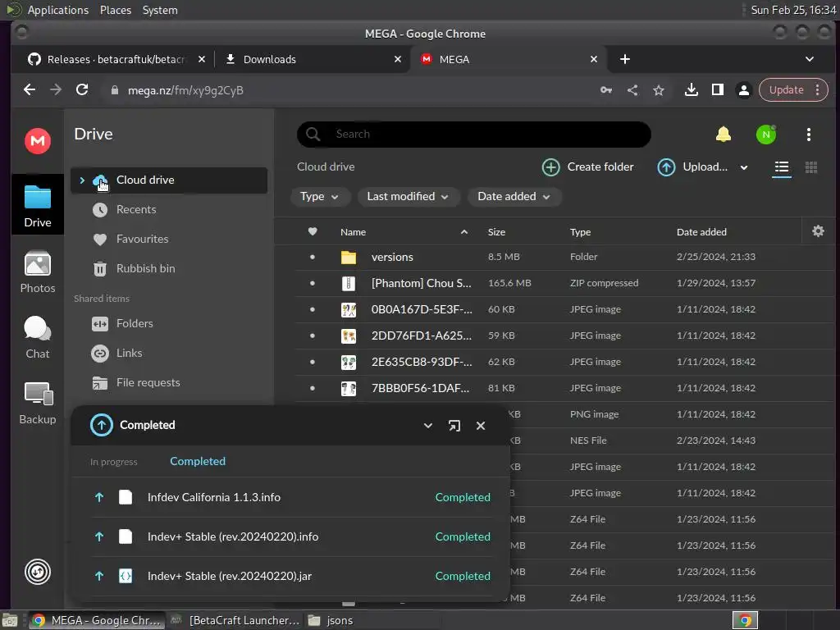This screenshot has width=840, height=630.
Task: Open the Date added filter dropdown
Action: point(514,197)
